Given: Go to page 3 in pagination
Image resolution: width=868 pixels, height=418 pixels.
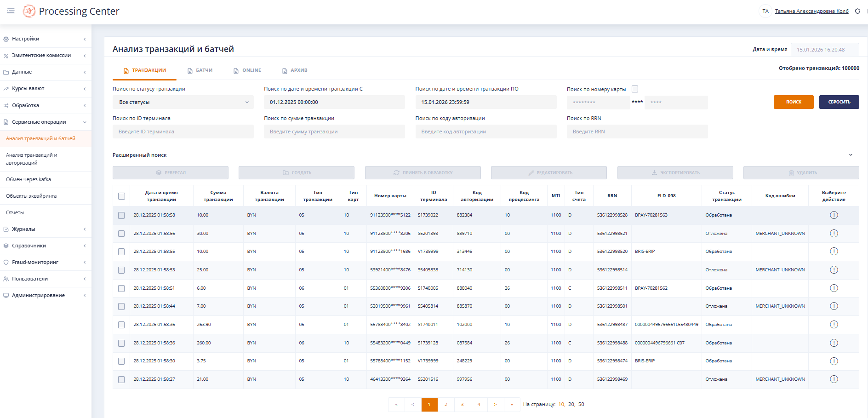Looking at the screenshot, I should pyautogui.click(x=462, y=405).
